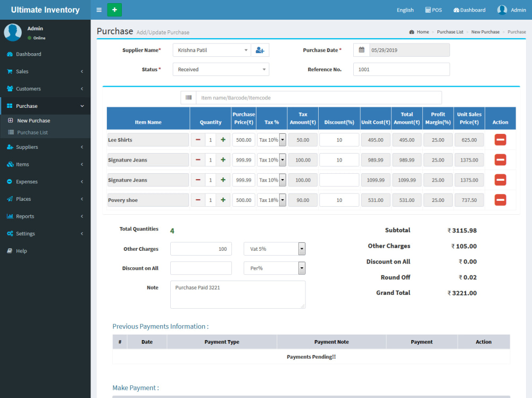
Task: Open the Admin user menu in header
Action: point(511,10)
